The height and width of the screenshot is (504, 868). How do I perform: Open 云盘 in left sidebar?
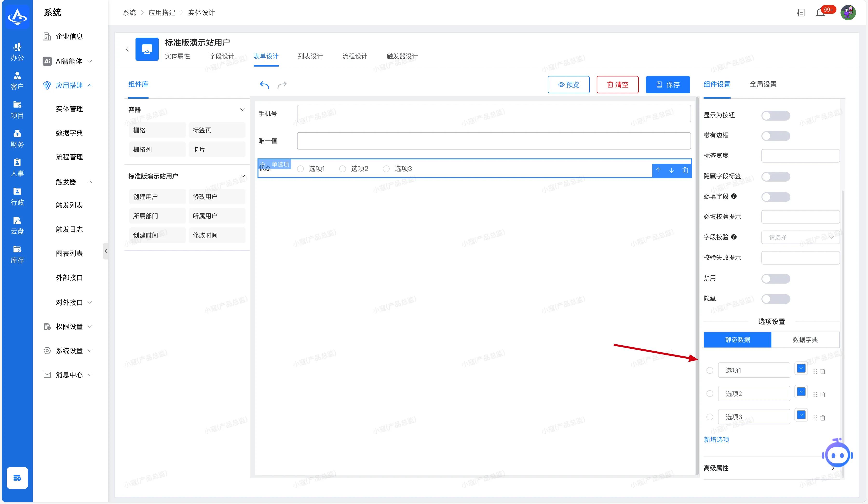point(17,225)
